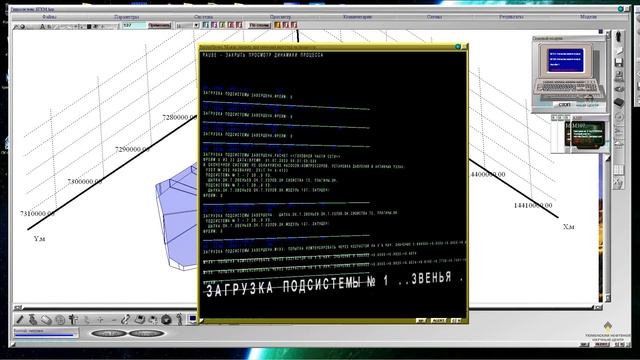Click the globe icon in bottom toolbar

[60, 320]
